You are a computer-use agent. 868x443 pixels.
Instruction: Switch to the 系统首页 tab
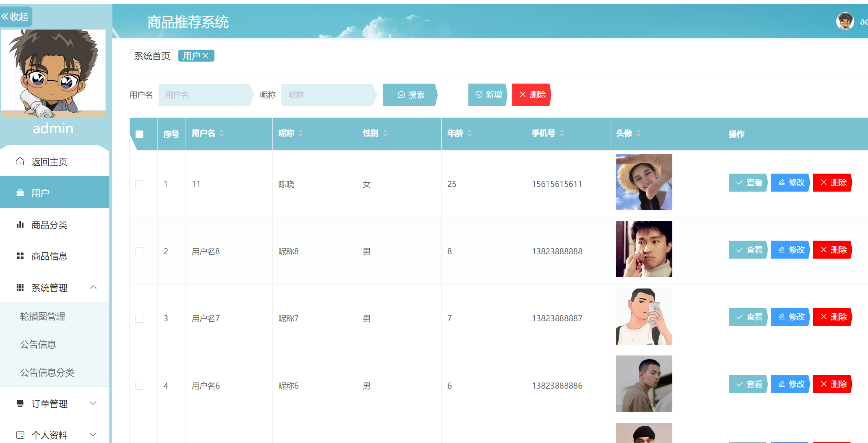coord(152,56)
